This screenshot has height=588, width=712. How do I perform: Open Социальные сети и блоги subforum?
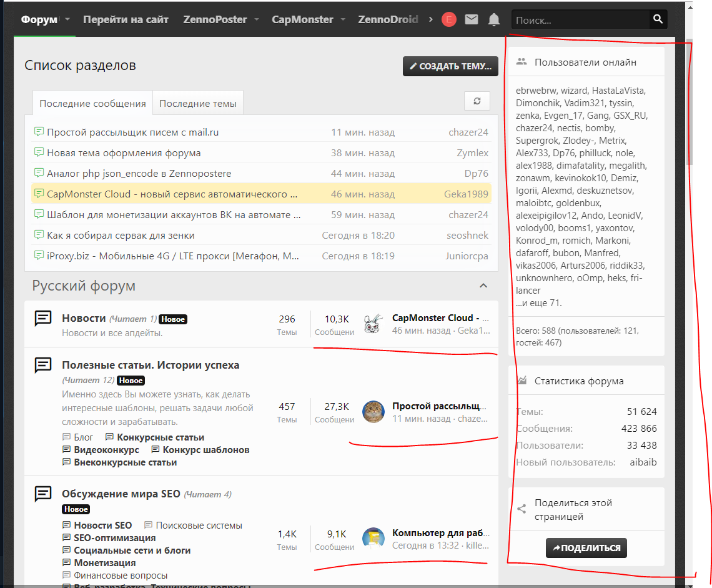[132, 551]
